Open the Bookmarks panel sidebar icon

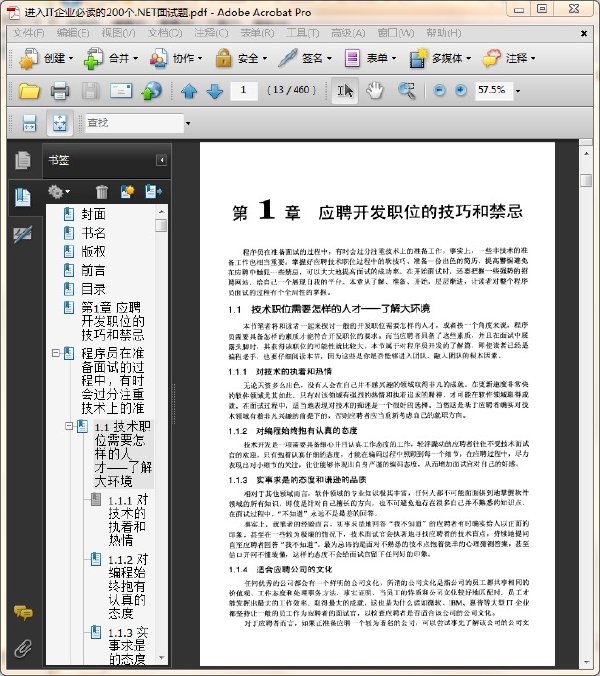[x=22, y=197]
